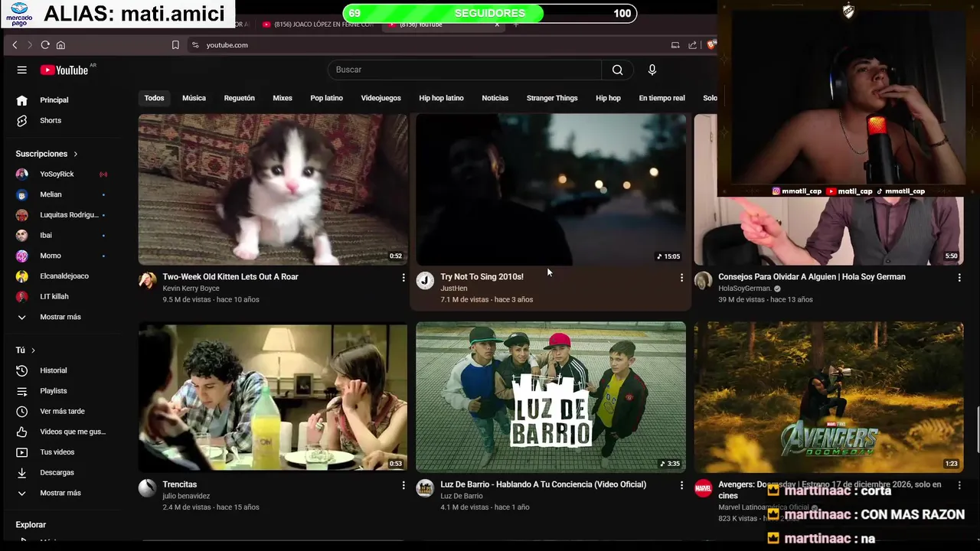980x551 pixels.
Task: Open the Principal home sidebar item
Action: (x=64, y=100)
